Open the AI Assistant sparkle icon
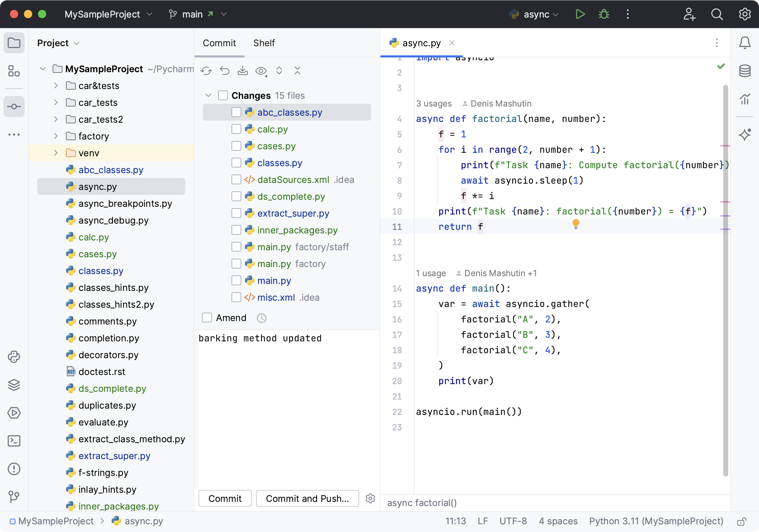This screenshot has width=759, height=532. pos(745,135)
